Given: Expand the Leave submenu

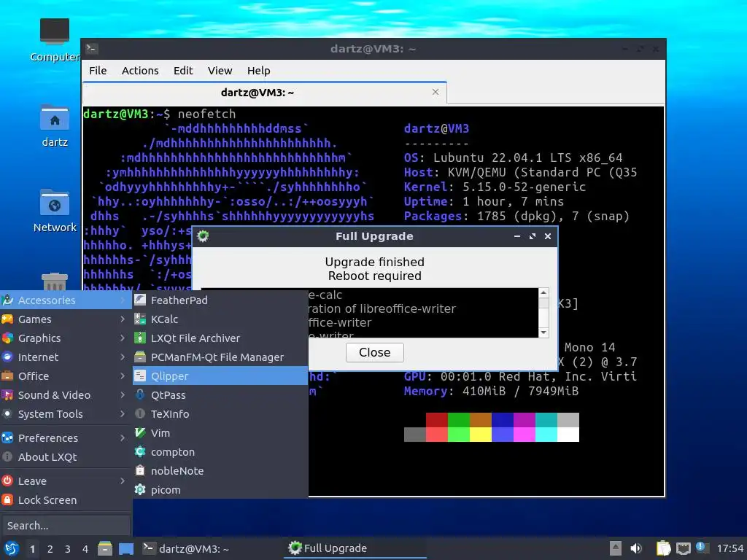Looking at the screenshot, I should pos(66,481).
